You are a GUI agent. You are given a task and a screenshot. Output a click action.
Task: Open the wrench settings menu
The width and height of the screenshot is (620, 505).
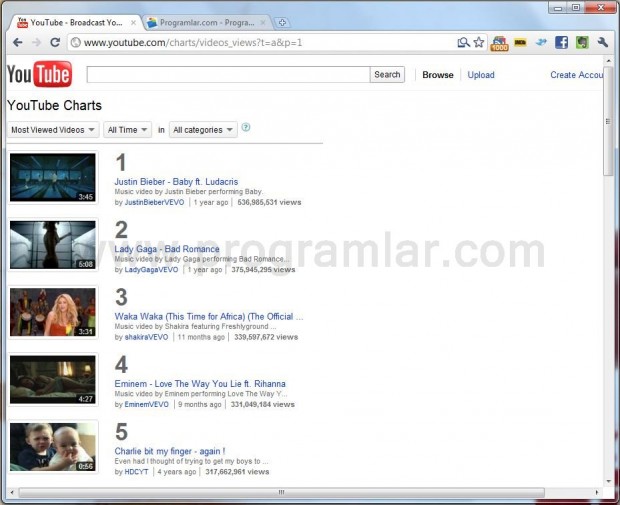(603, 42)
